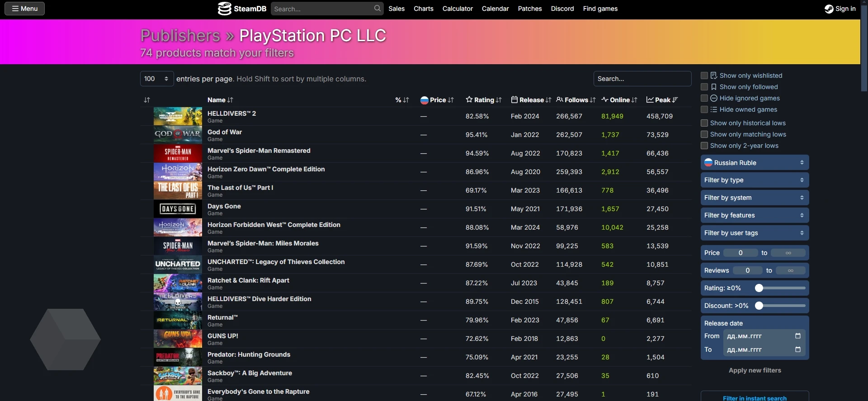Open UNCHARTED Legacy of Thieves thumbnail
The height and width of the screenshot is (401, 868).
pos(178,264)
